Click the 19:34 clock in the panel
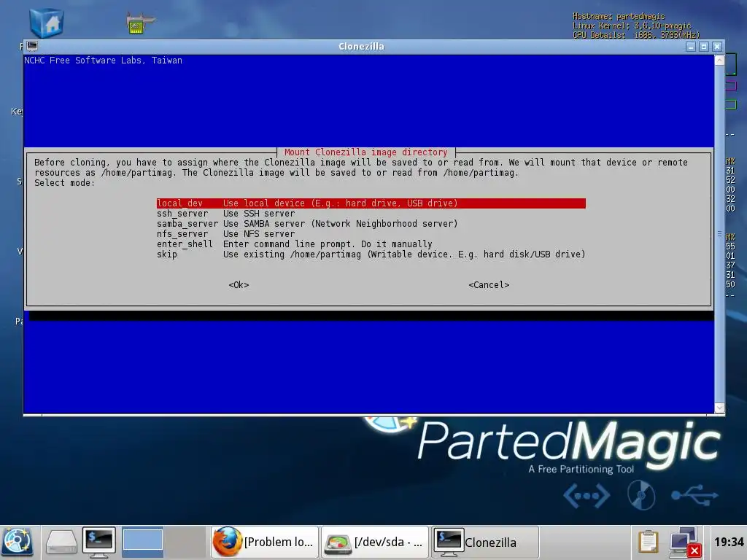 (729, 542)
